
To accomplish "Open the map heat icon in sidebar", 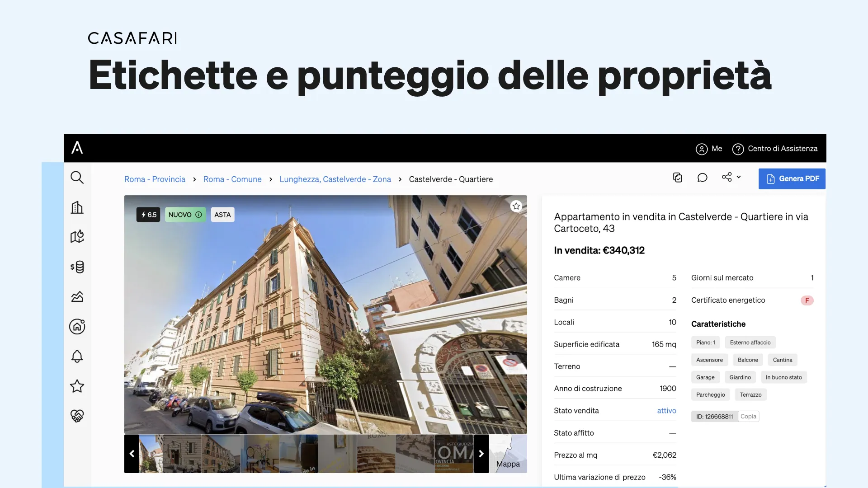I will pyautogui.click(x=77, y=237).
